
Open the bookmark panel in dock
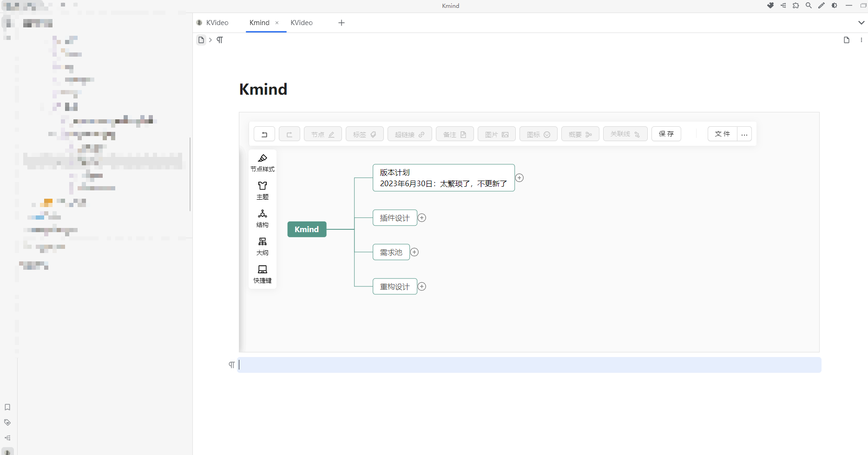7,407
